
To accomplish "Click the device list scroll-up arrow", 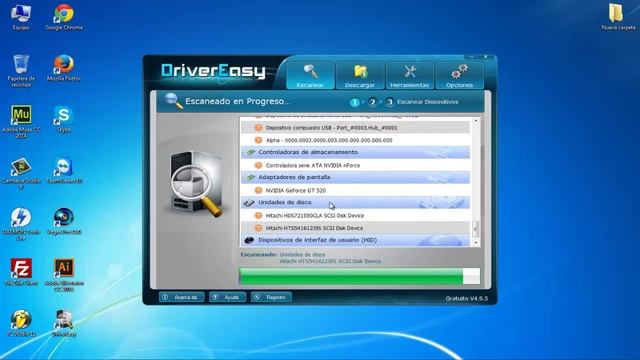I will click(x=476, y=121).
